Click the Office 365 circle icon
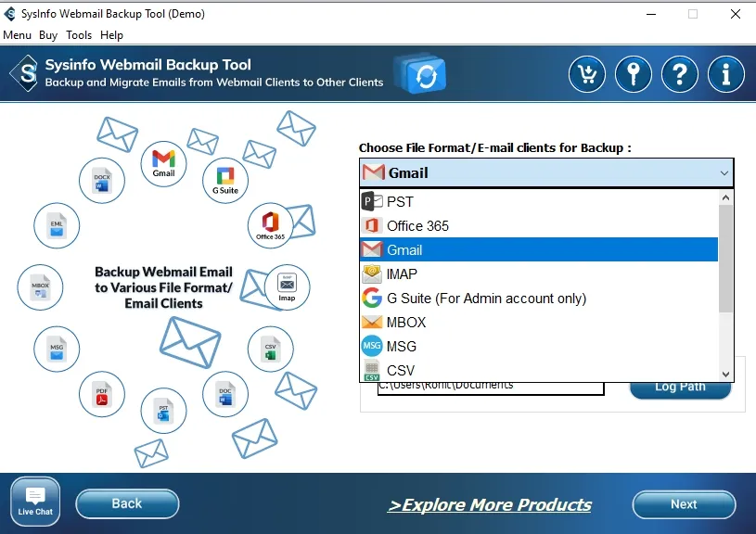756x534 pixels. (270, 224)
